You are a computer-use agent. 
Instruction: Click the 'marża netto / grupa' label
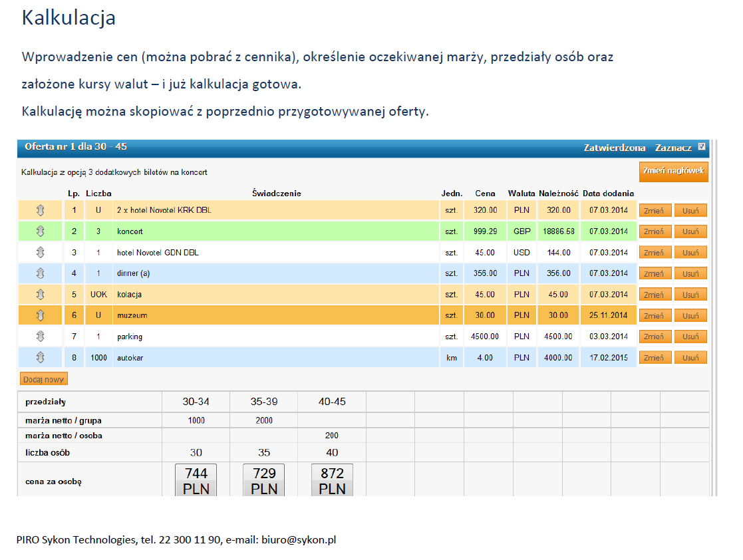click(x=63, y=421)
